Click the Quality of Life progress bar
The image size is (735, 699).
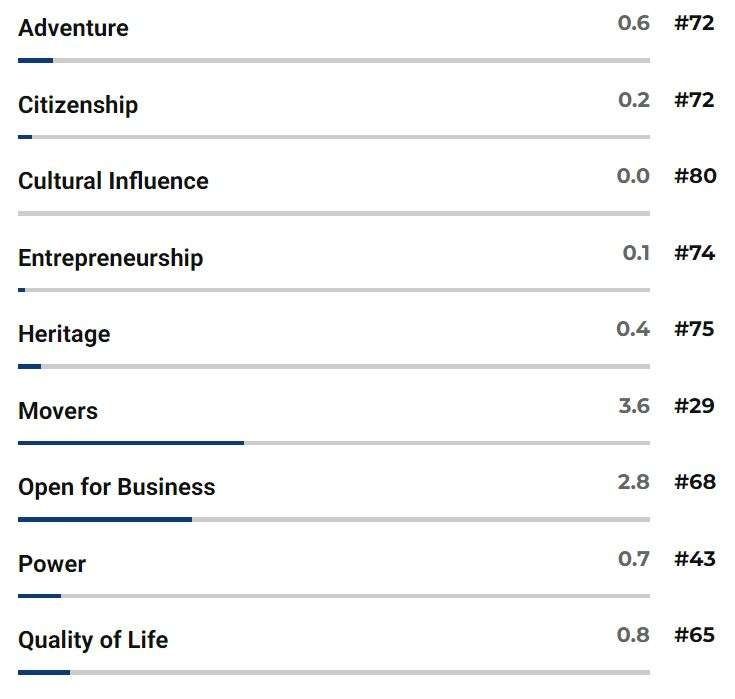tap(333, 673)
